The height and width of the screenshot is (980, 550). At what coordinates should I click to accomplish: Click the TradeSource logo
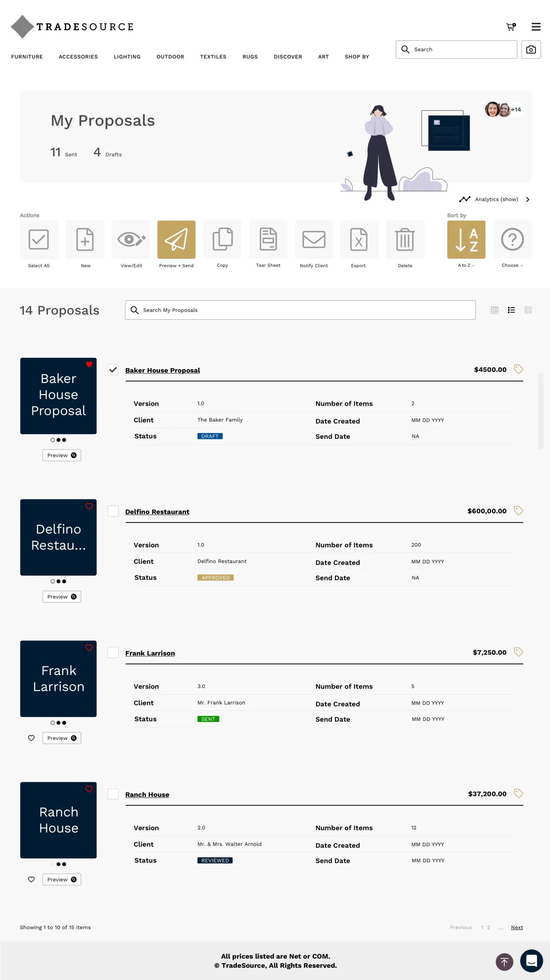click(72, 27)
